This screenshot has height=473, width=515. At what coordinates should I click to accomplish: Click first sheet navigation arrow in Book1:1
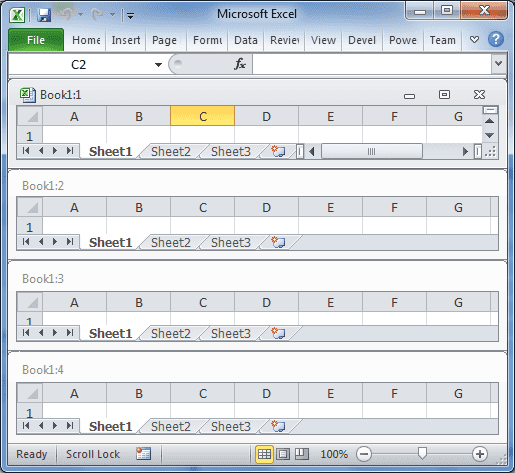tap(26, 151)
